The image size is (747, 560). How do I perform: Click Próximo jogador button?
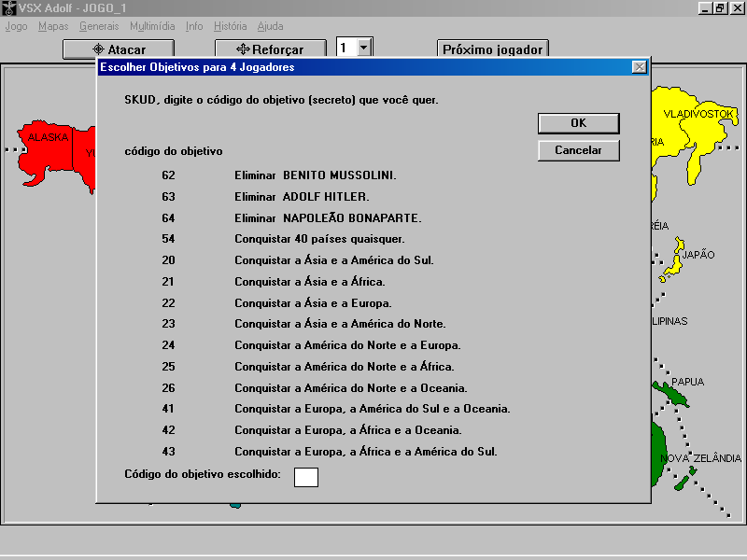[x=493, y=49]
